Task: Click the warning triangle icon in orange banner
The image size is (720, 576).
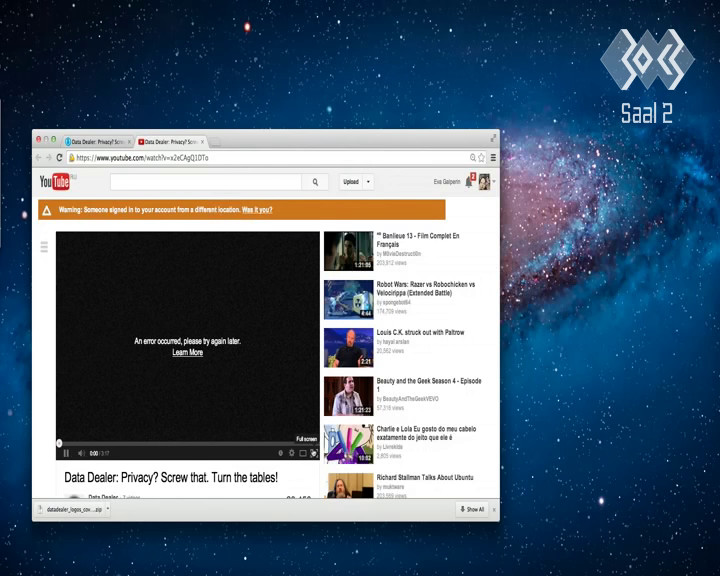Action: pyautogui.click(x=46, y=210)
